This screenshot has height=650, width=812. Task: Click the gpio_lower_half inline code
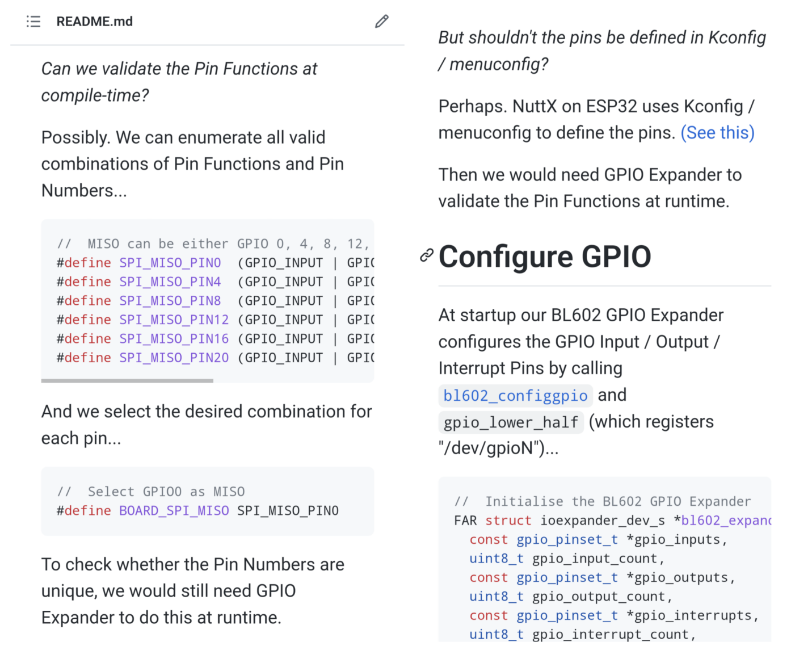511,422
